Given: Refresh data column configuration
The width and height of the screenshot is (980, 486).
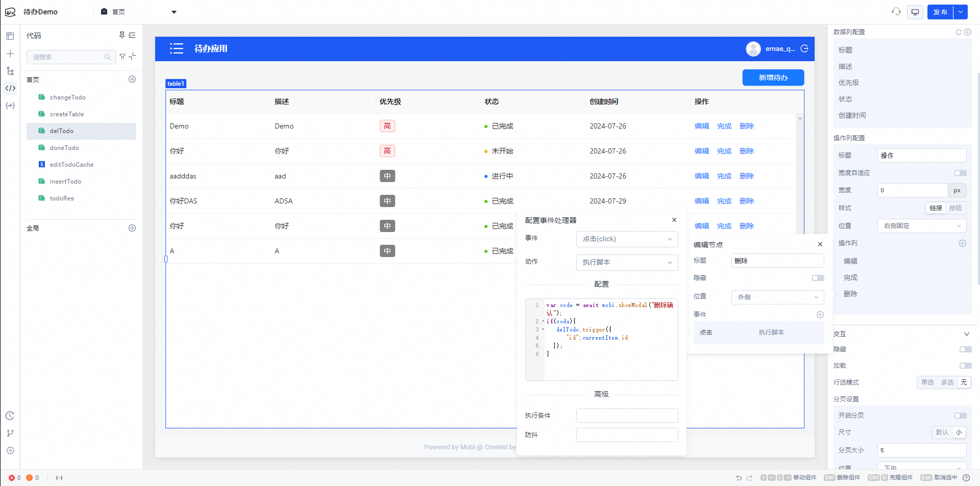Looking at the screenshot, I should [959, 32].
